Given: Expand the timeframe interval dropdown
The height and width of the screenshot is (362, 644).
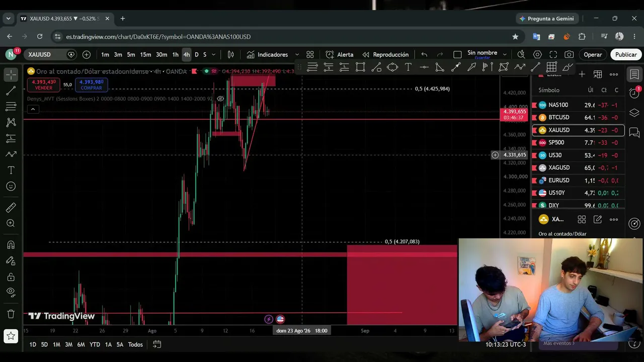Looking at the screenshot, I should 214,54.
